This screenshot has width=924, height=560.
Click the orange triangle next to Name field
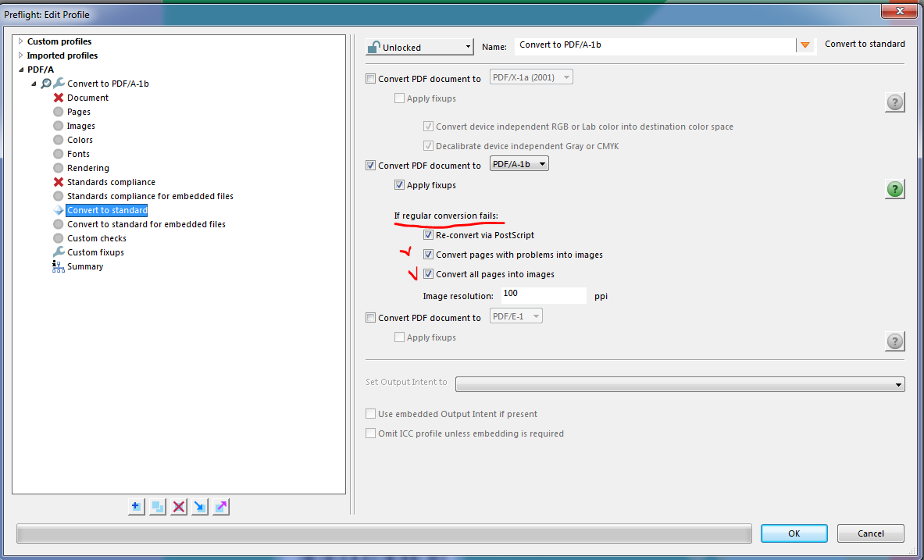click(x=805, y=45)
